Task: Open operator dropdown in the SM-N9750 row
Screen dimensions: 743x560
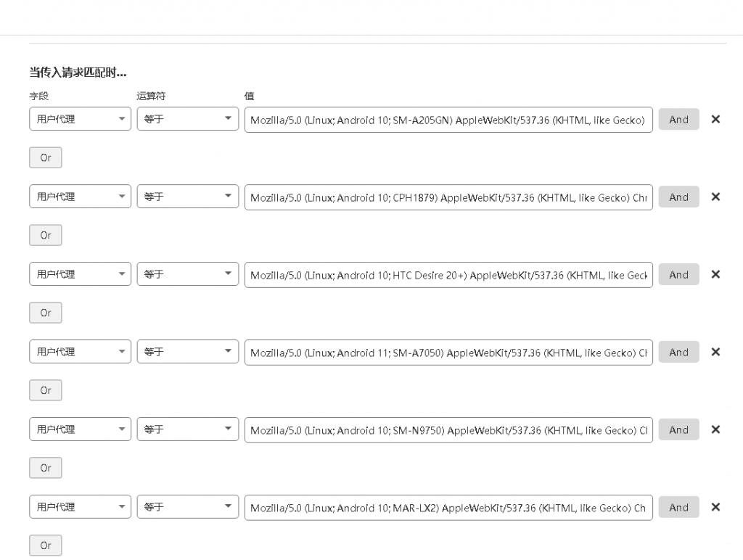Action: [187, 429]
